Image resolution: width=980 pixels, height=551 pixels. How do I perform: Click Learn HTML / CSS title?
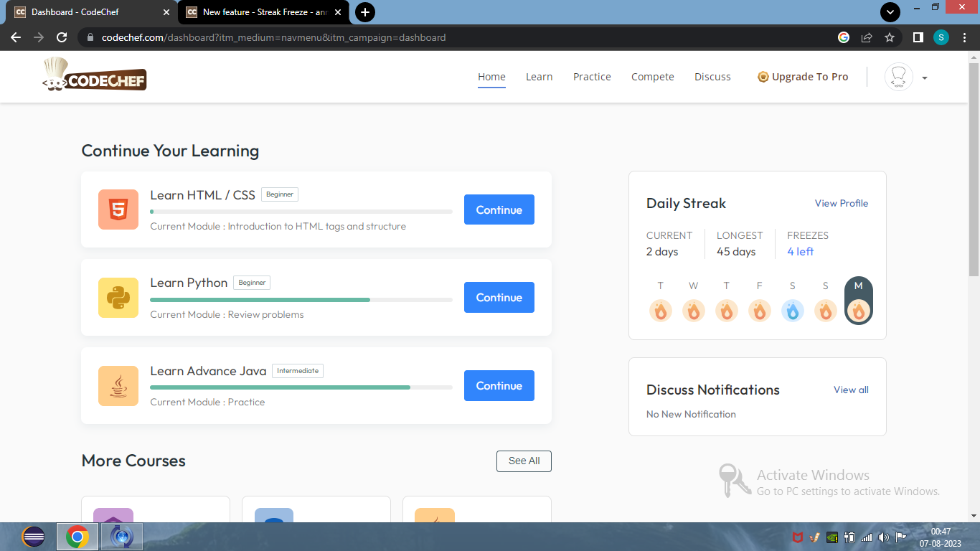[203, 195]
